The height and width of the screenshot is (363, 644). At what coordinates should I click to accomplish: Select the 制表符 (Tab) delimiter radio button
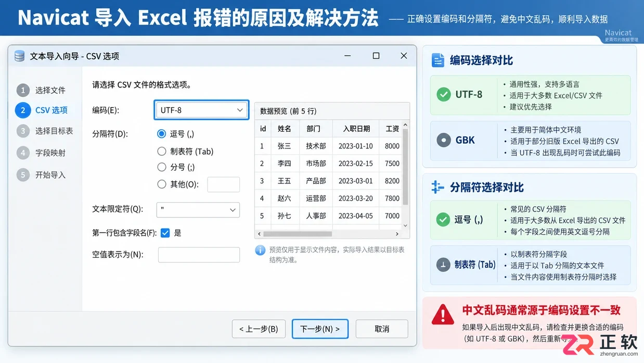coord(161,152)
